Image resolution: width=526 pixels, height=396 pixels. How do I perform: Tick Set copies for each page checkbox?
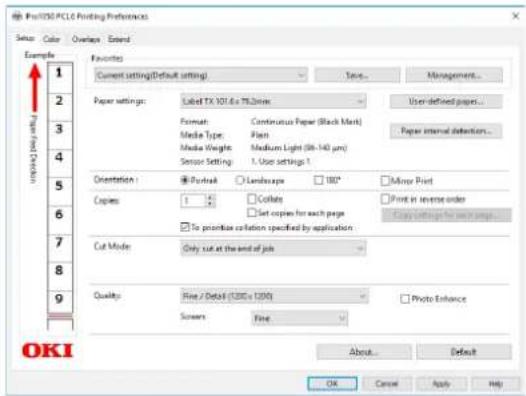(252, 213)
